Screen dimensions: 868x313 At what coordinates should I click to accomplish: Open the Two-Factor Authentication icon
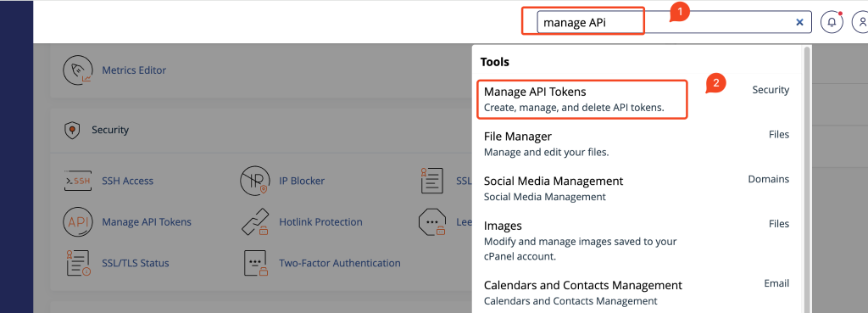255,263
